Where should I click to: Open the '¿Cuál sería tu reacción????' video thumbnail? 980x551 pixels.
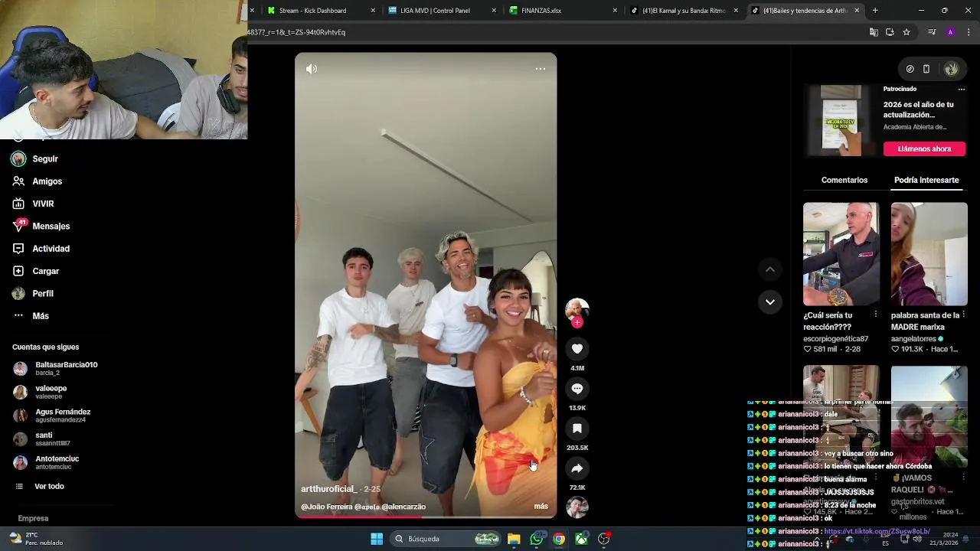841,254
